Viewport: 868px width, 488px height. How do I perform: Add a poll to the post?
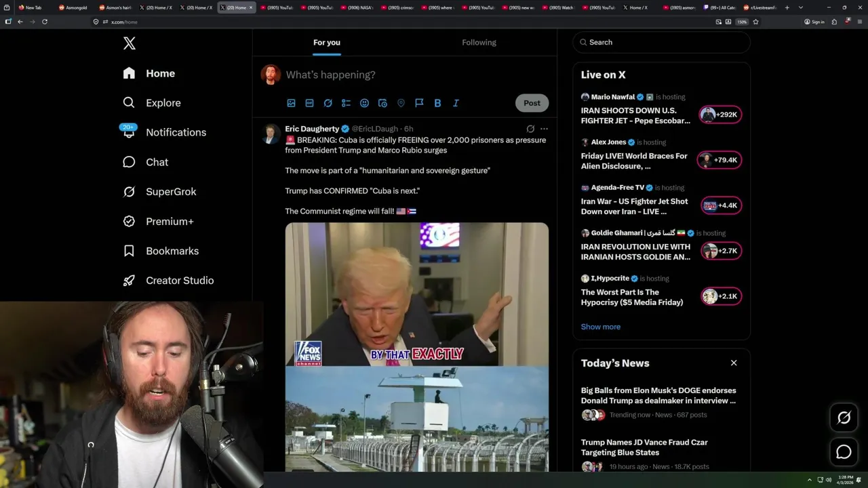pos(346,103)
